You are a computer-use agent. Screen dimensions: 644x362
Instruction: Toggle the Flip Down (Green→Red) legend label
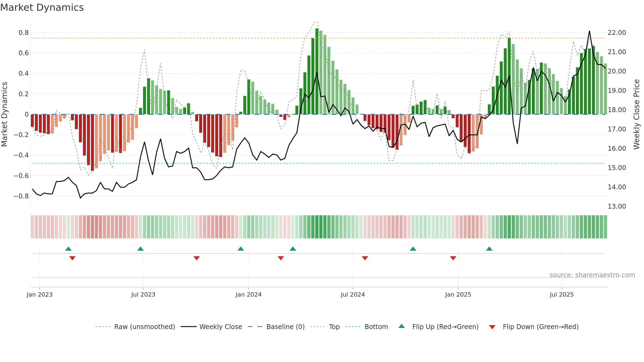coord(541,327)
